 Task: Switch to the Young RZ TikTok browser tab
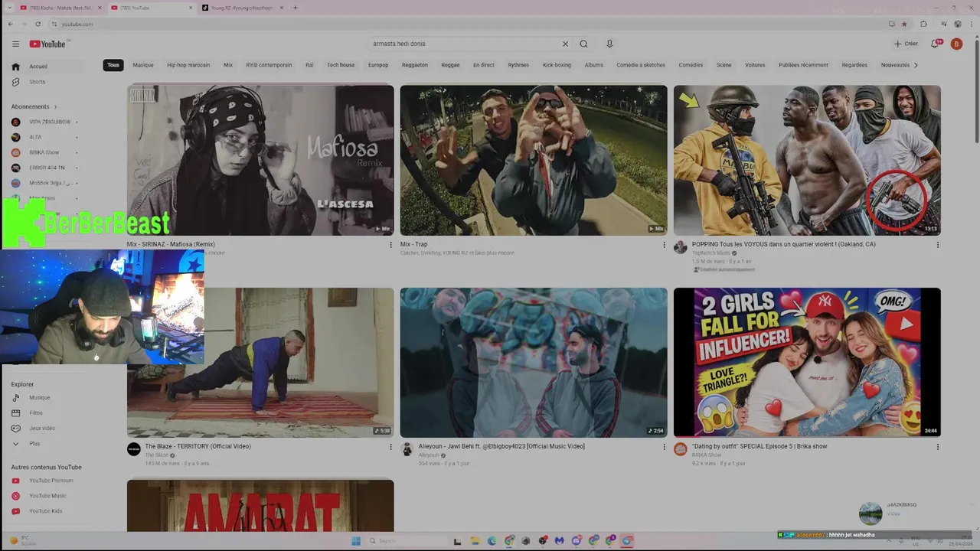pos(242,8)
